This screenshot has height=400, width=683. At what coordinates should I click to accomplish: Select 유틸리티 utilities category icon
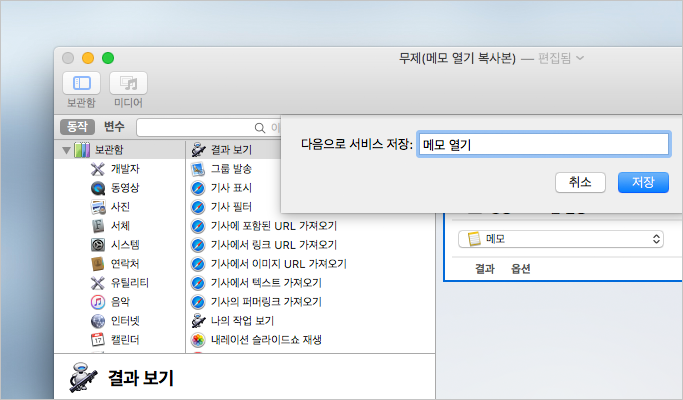(98, 283)
